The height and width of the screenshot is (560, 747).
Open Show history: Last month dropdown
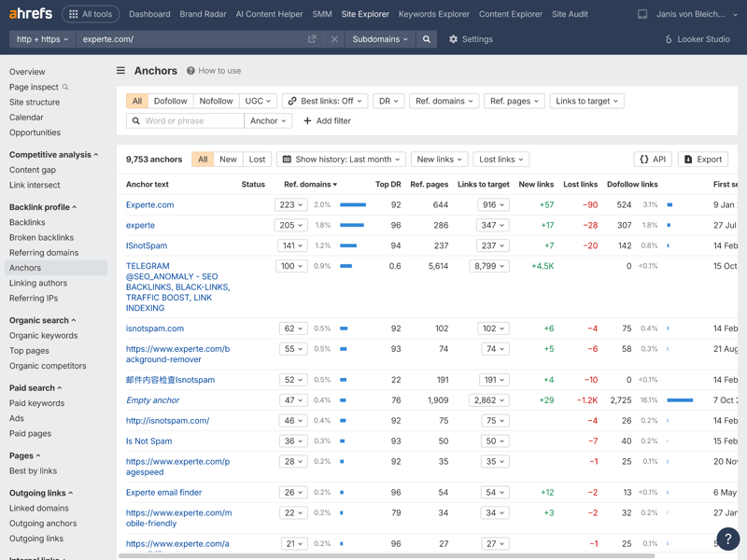coord(341,160)
